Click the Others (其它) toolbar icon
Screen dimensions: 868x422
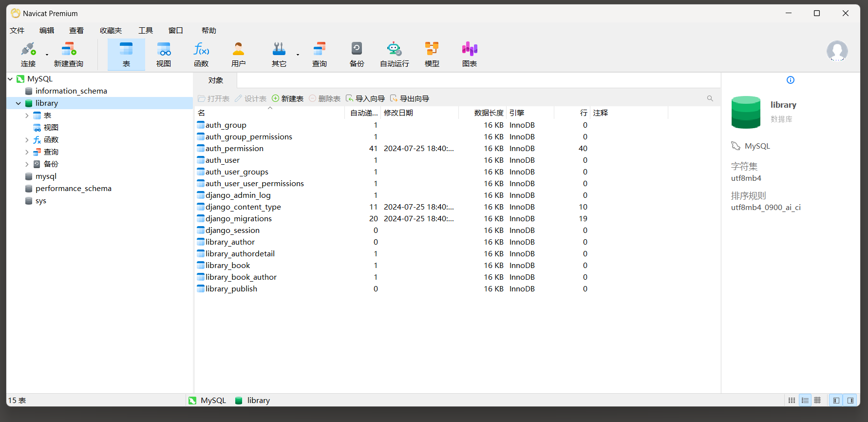(x=279, y=55)
